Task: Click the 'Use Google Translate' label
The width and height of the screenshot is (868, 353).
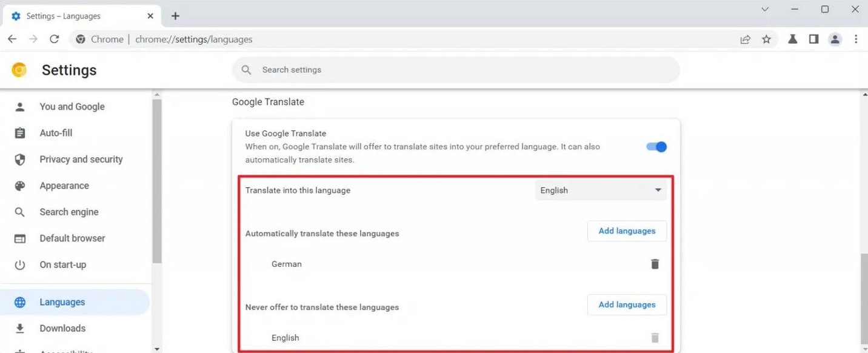Action: (285, 133)
